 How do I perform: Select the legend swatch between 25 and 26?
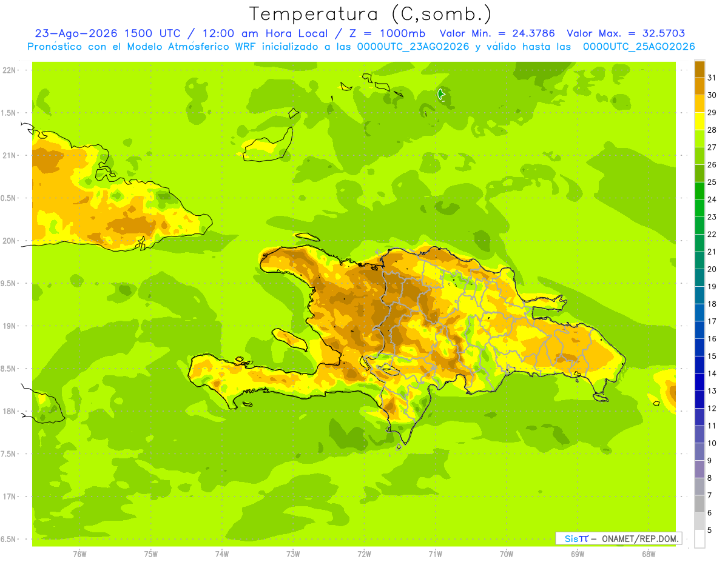click(x=699, y=173)
